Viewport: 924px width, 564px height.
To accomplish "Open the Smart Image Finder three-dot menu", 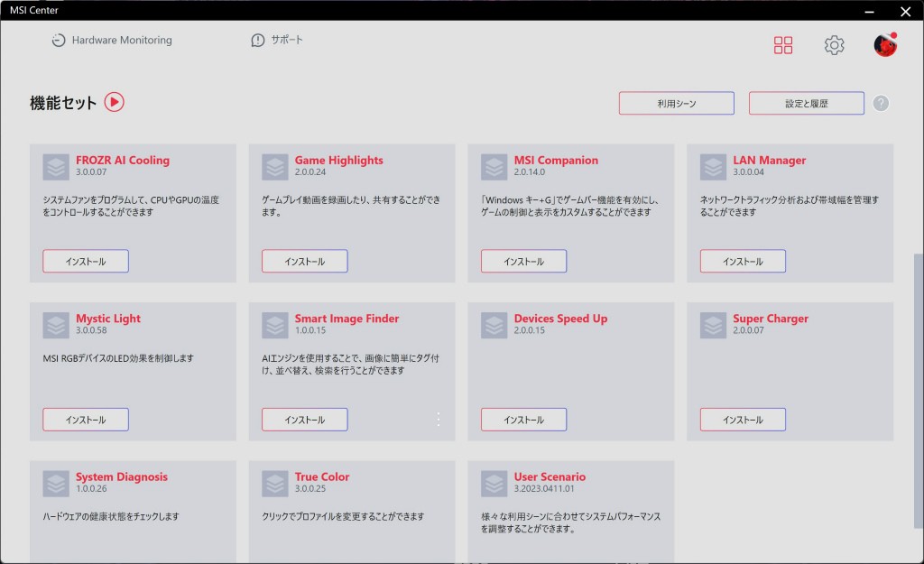I will (x=439, y=419).
